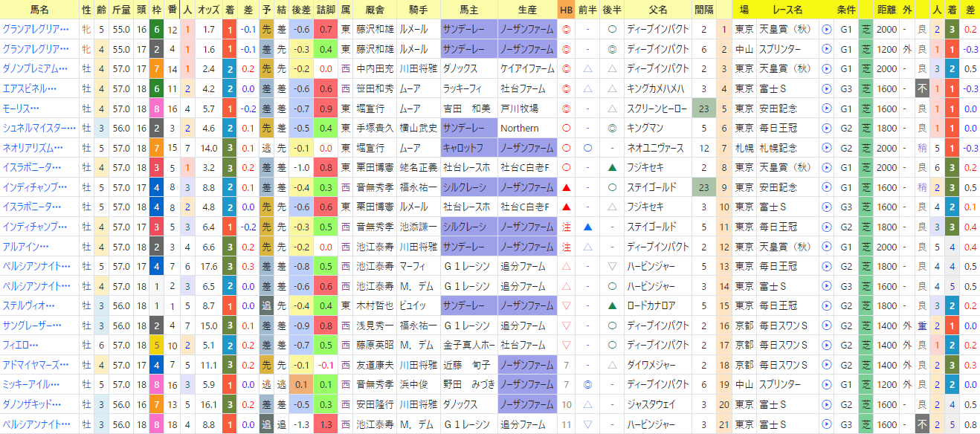Select the ネオユニヴァース sire cell
This screenshot has width=980, height=434.
pyautogui.click(x=657, y=147)
